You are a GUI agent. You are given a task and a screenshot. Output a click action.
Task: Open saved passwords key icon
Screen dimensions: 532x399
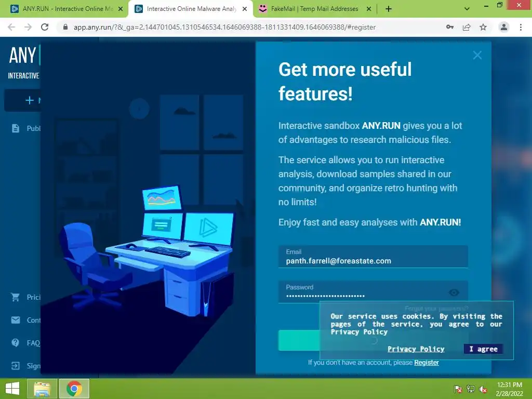[450, 27]
